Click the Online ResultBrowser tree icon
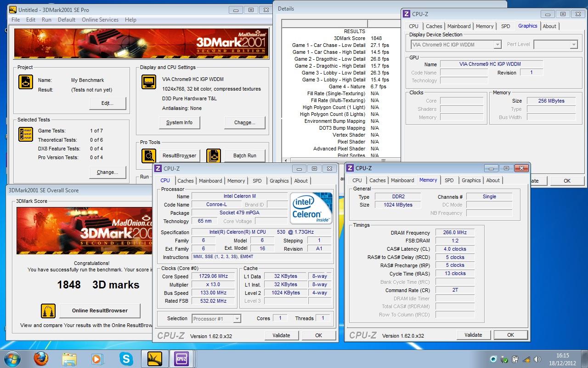588x368 pixels. (48, 310)
